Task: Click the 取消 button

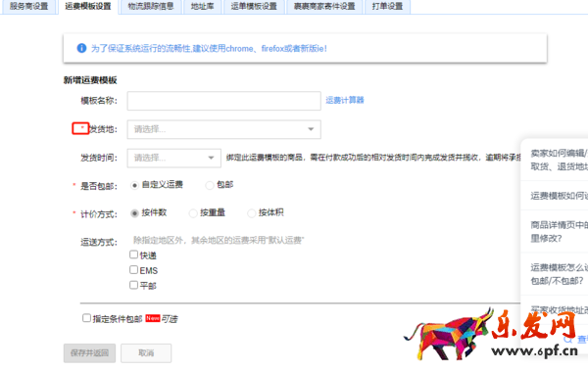Action: (146, 353)
